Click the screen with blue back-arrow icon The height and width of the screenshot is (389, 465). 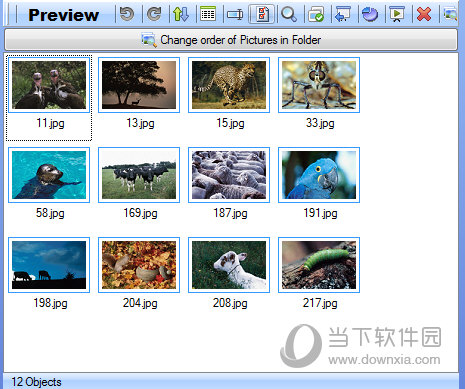point(343,15)
